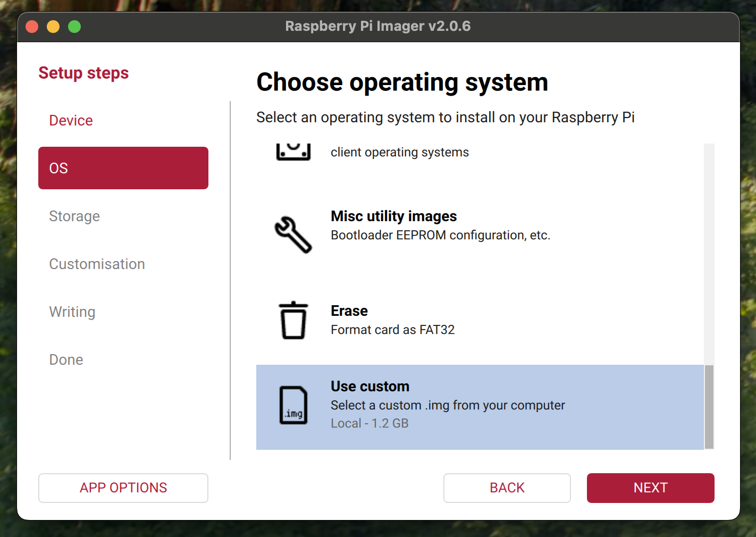The width and height of the screenshot is (756, 537).
Task: Click 'Local - 1.2 GB' label
Action: click(369, 424)
